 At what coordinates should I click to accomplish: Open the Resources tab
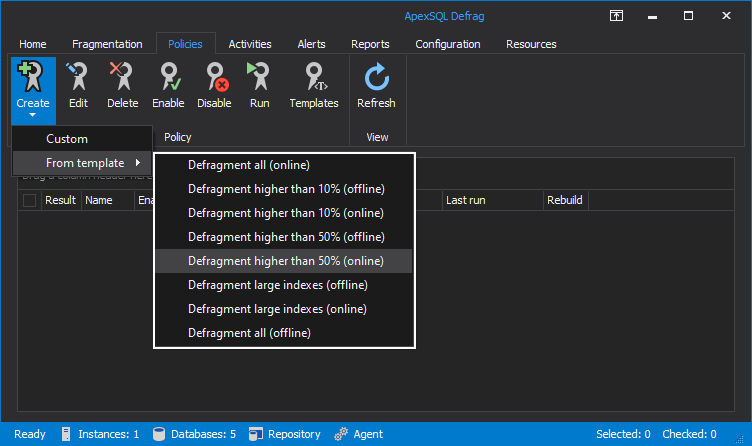(531, 44)
